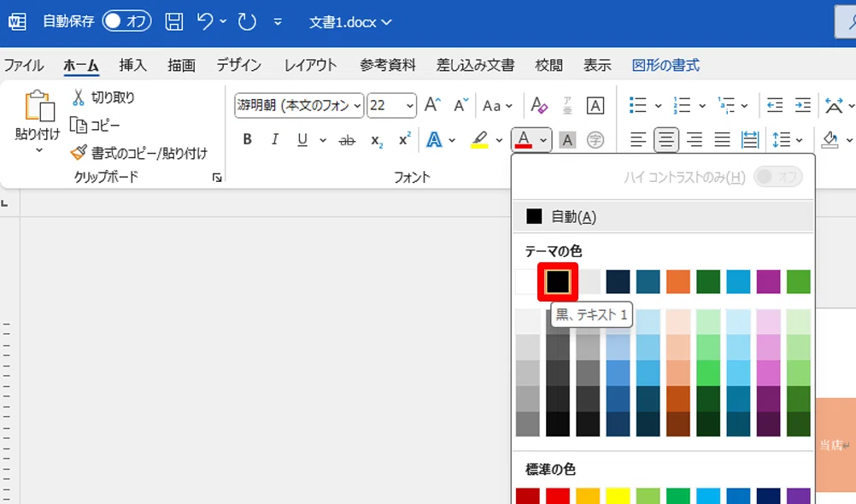Select Black, Text 1 theme color swatch
Image resolution: width=856 pixels, height=504 pixels.
tap(557, 282)
